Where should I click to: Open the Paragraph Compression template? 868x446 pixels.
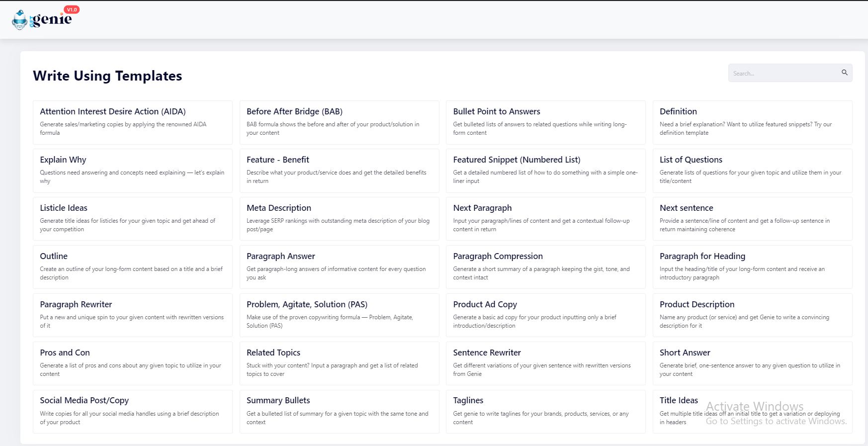click(545, 267)
